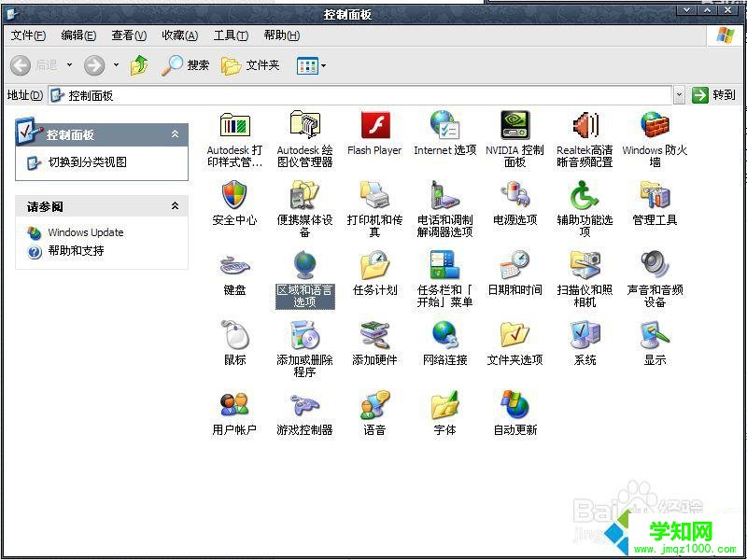Open the 查看(V) menu
747x560 pixels.
[129, 35]
